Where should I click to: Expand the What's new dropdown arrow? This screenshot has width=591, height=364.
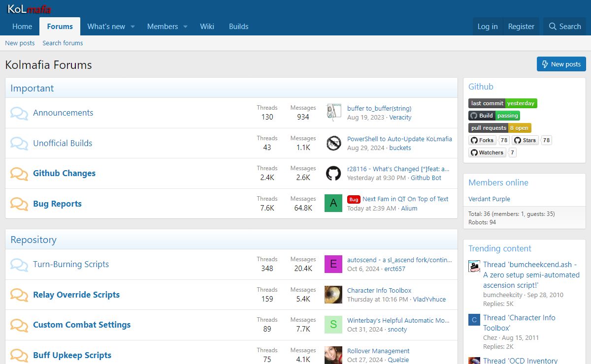(x=132, y=27)
